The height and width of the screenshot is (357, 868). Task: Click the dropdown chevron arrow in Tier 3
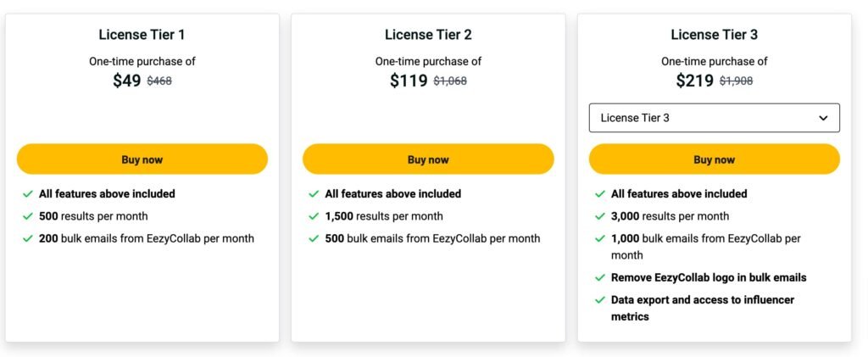coord(823,118)
